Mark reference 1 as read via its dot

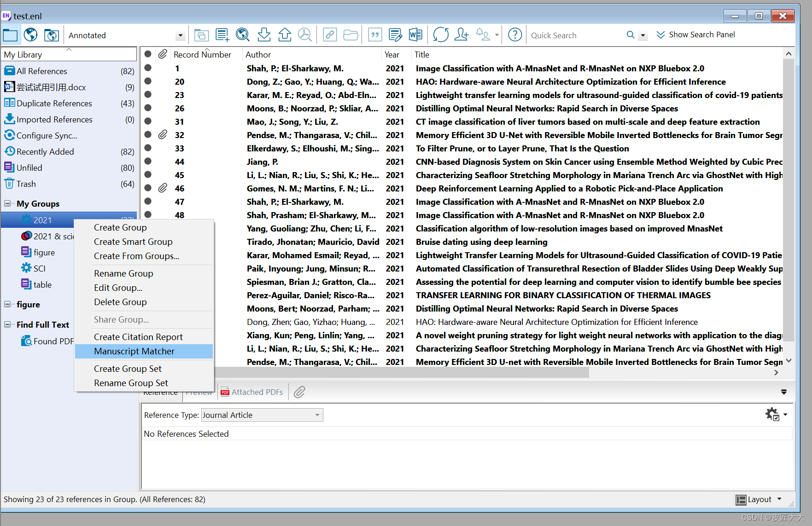click(148, 68)
